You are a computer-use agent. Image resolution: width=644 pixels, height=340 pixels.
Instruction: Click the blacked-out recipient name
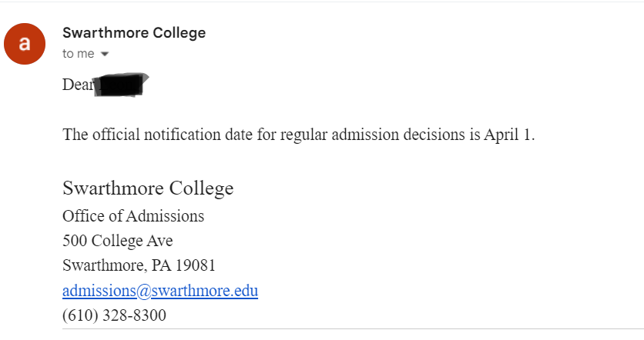pos(119,84)
